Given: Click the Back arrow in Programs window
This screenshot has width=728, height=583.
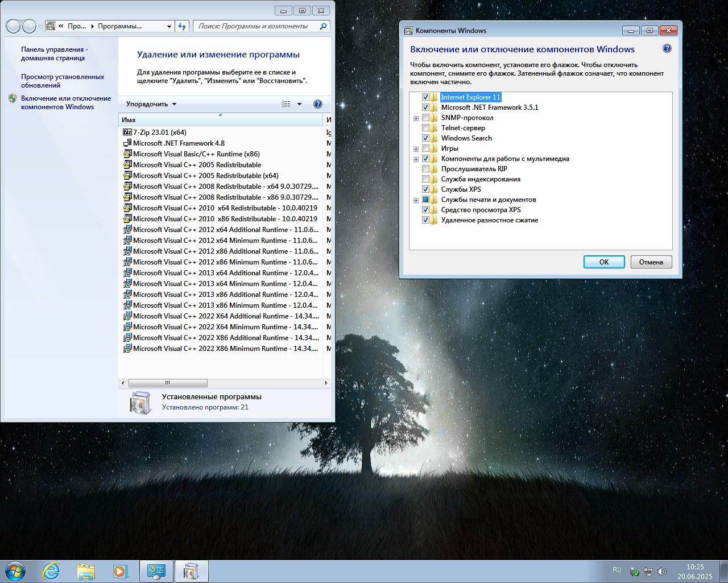Looking at the screenshot, I should (13, 26).
